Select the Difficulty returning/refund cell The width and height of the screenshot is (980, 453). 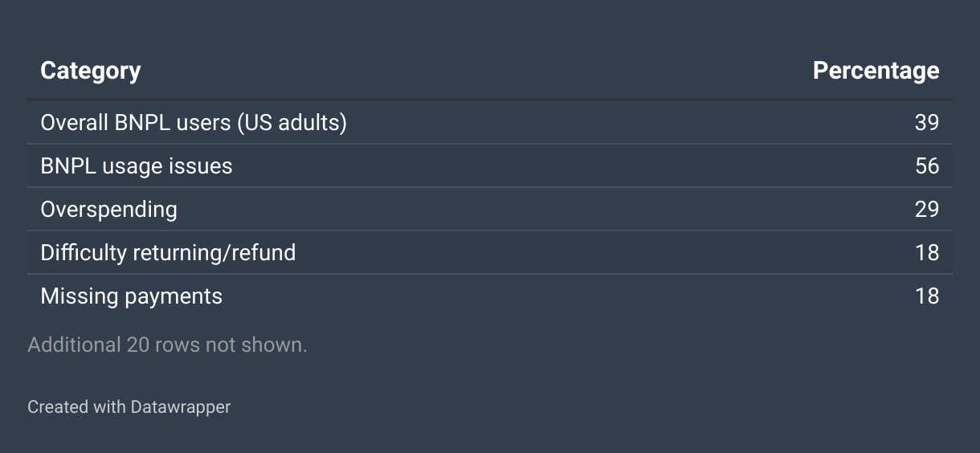(168, 253)
